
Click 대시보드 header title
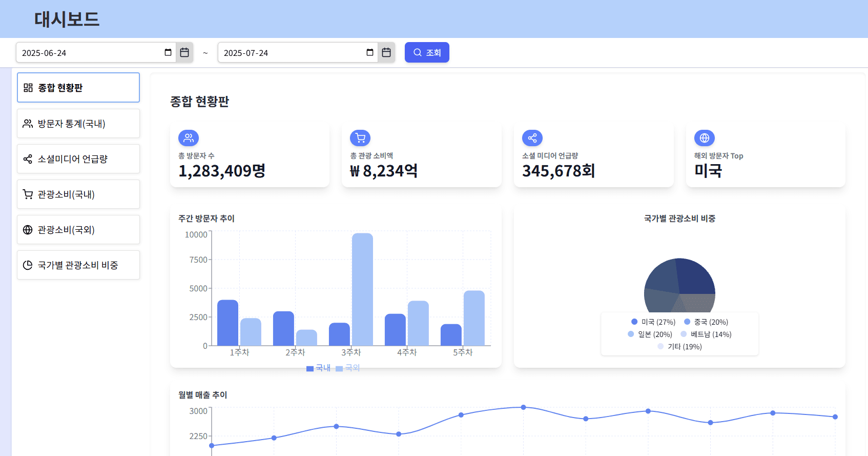67,19
